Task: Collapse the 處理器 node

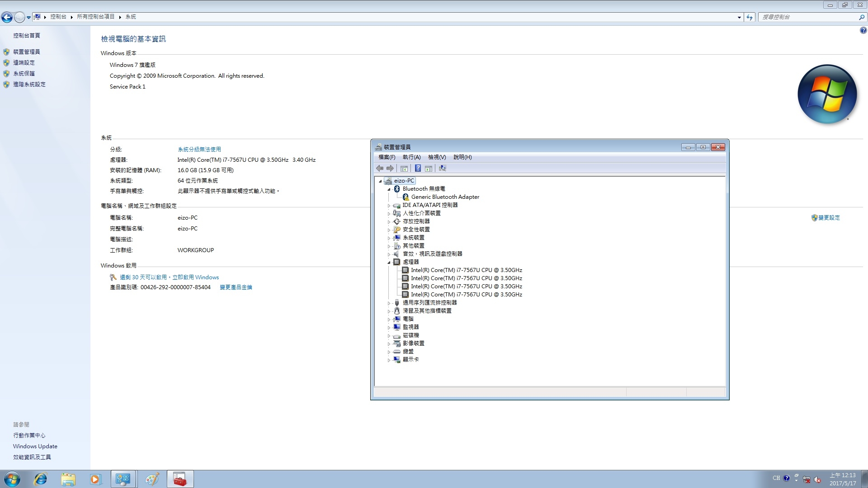Action: click(x=389, y=263)
